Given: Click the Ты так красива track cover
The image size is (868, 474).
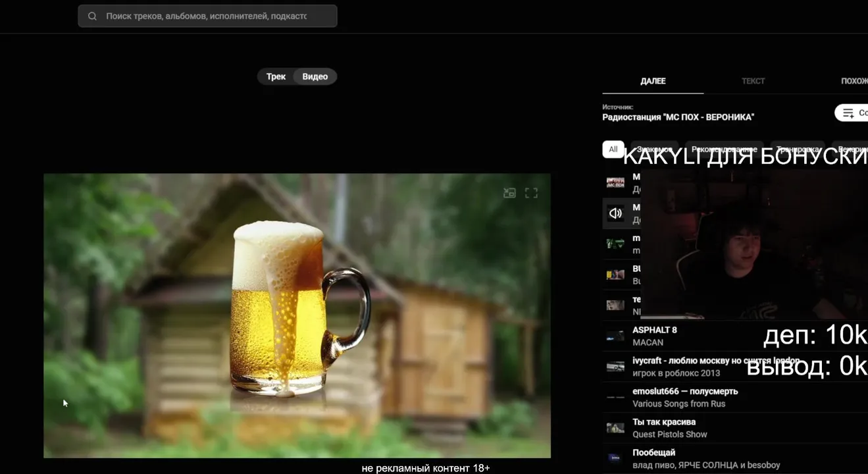Looking at the screenshot, I should point(615,428).
